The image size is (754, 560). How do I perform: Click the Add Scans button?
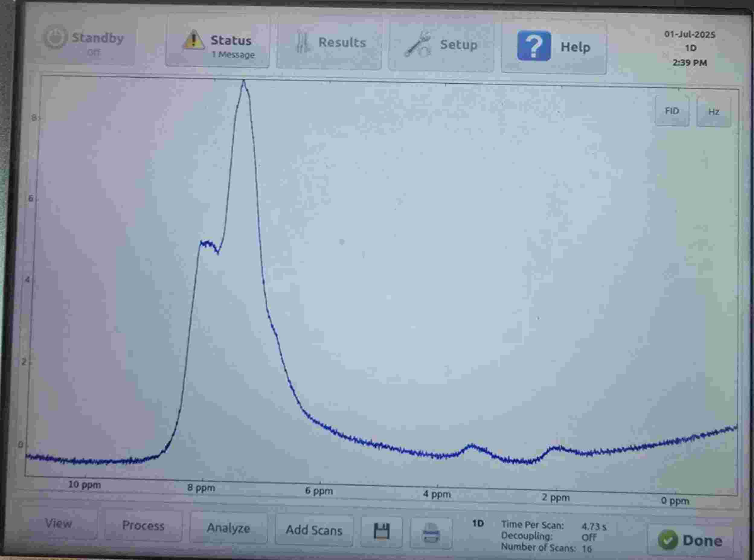click(x=314, y=530)
